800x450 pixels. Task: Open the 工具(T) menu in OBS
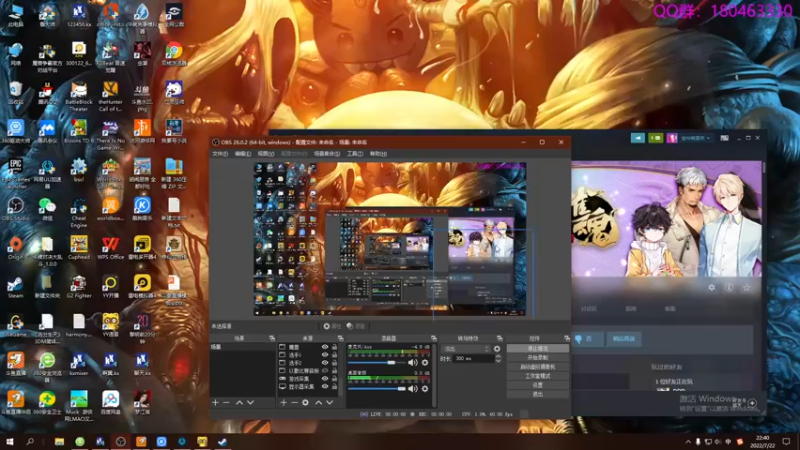click(355, 154)
